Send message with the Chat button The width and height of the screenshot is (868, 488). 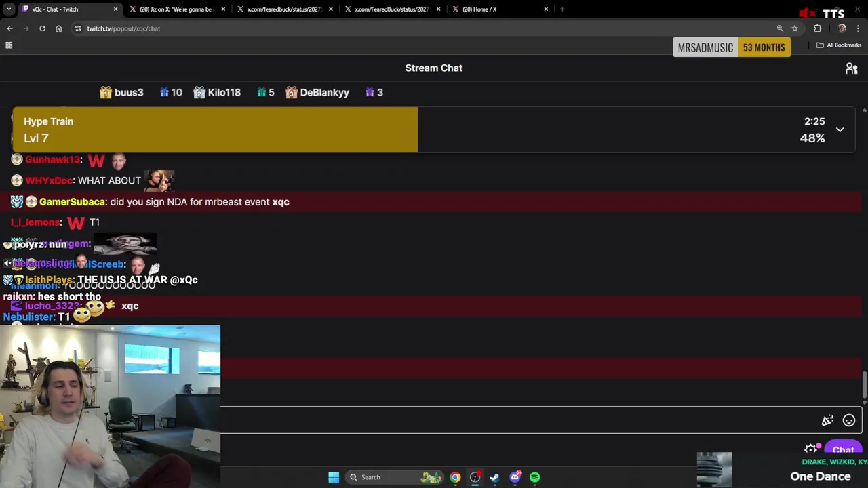click(843, 450)
